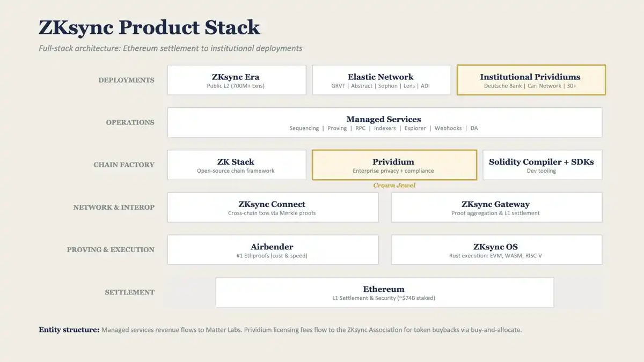Select the Ethereum settlement box
The width and height of the screenshot is (644, 362).
(x=384, y=292)
